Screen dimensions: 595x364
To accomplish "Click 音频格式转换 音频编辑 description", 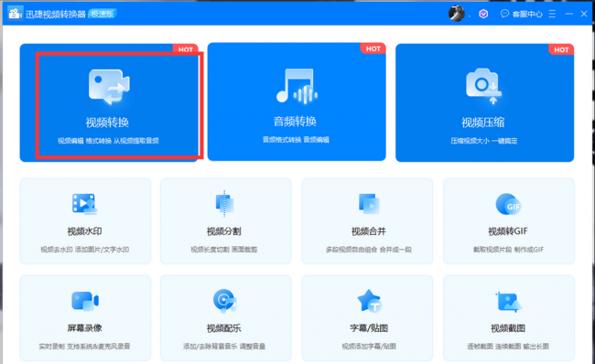I will (x=296, y=140).
